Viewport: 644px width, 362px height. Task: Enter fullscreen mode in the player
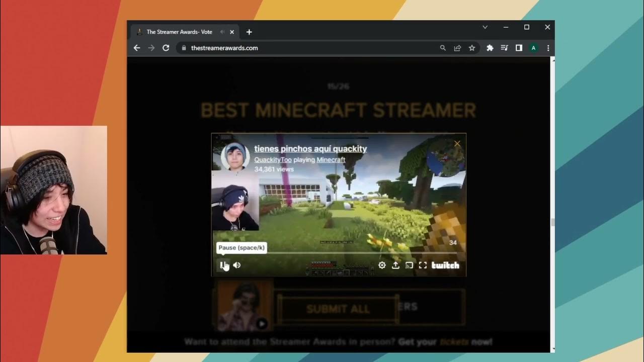[423, 265]
